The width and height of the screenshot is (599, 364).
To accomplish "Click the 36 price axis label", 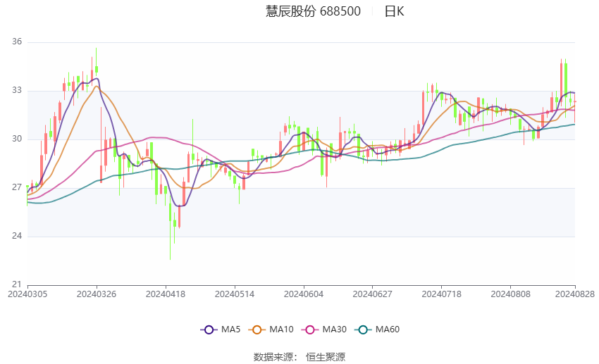I will tap(17, 42).
